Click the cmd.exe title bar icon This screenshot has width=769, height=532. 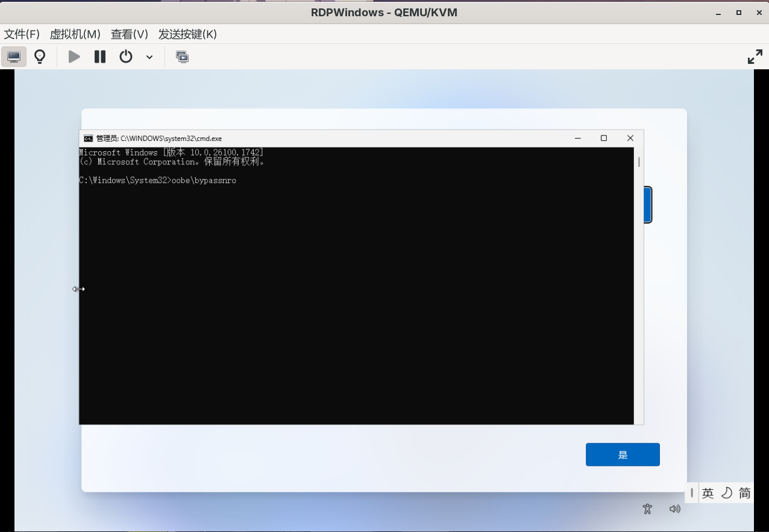click(88, 138)
